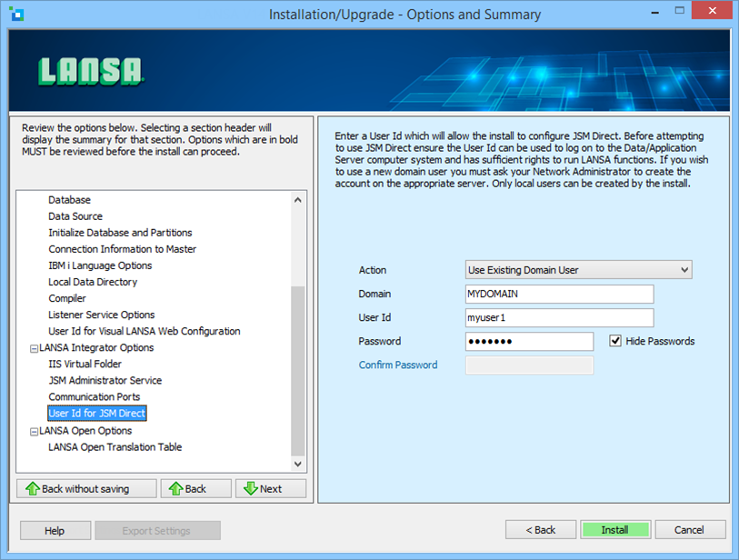This screenshot has height=560, width=739.
Task: Select the LANSA Integrator Options header
Action: point(96,348)
